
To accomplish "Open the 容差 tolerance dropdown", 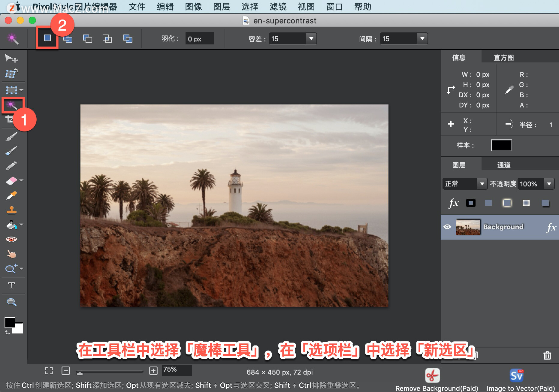I will pyautogui.click(x=311, y=38).
